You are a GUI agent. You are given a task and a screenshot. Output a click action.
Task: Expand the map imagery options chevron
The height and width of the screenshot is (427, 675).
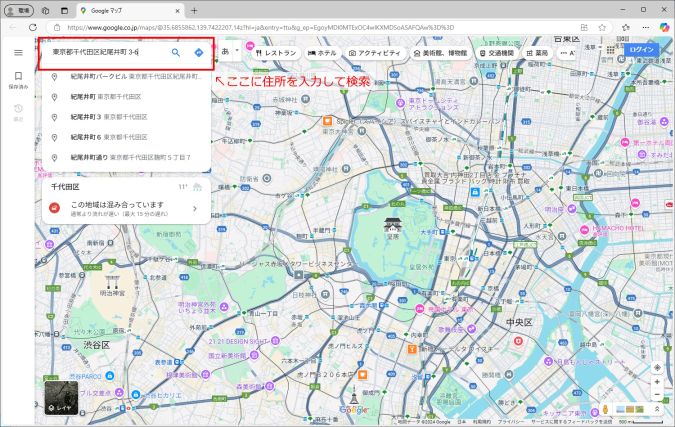pyautogui.click(x=656, y=409)
